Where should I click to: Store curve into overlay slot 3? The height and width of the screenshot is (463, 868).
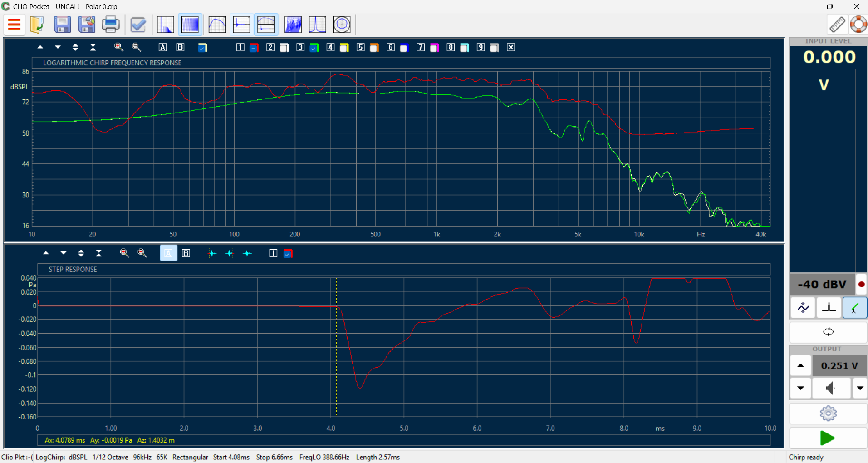tap(300, 47)
